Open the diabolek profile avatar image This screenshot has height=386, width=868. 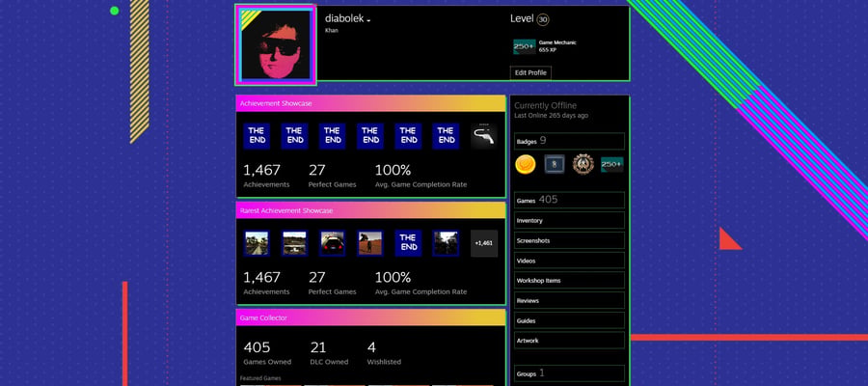276,44
